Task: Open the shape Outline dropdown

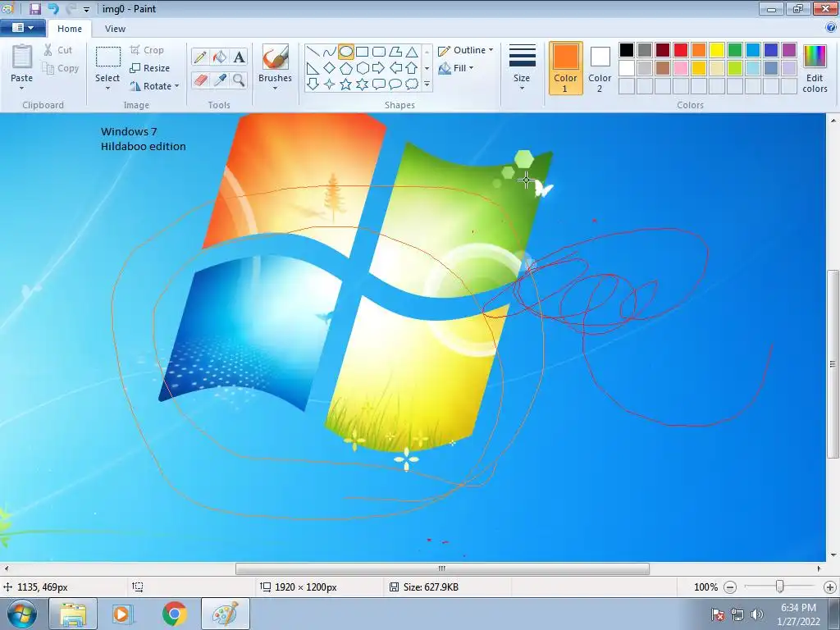Action: (466, 50)
